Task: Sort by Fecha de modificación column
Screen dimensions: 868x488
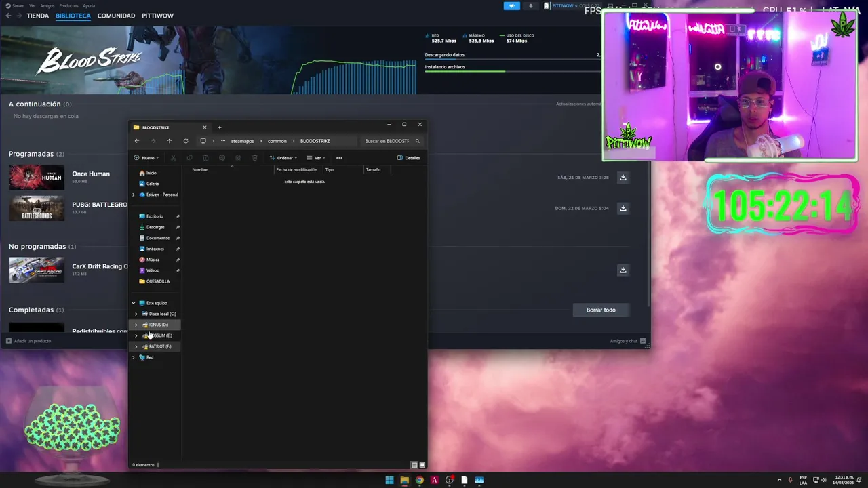Action: (x=297, y=169)
